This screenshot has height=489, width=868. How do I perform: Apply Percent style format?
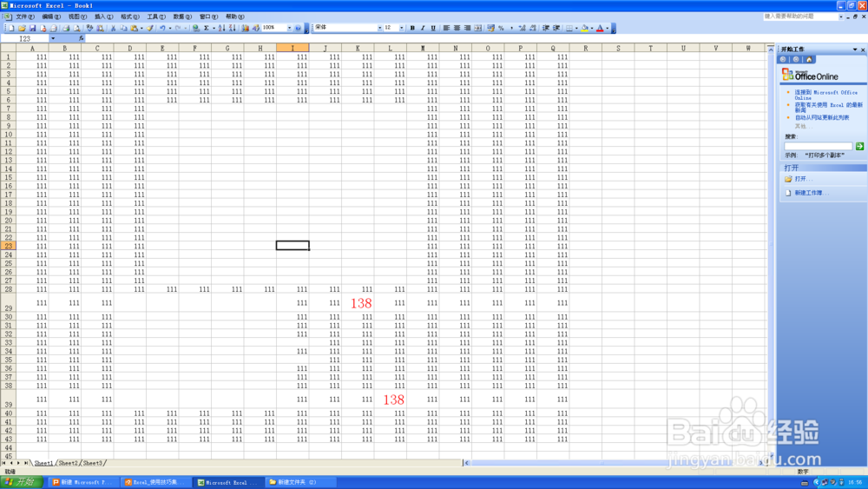click(x=501, y=28)
